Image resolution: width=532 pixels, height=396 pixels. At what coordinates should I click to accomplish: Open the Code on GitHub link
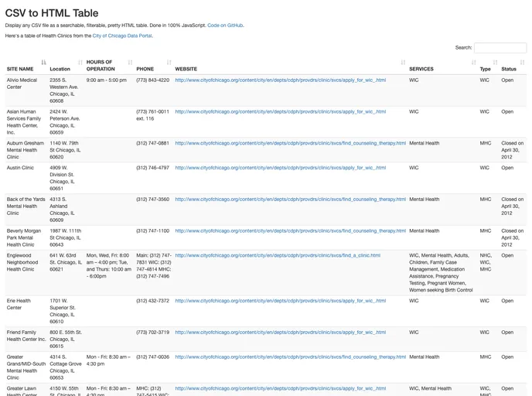(225, 25)
